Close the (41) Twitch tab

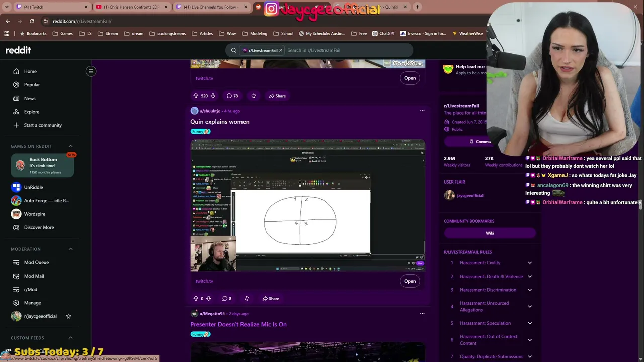point(86,7)
